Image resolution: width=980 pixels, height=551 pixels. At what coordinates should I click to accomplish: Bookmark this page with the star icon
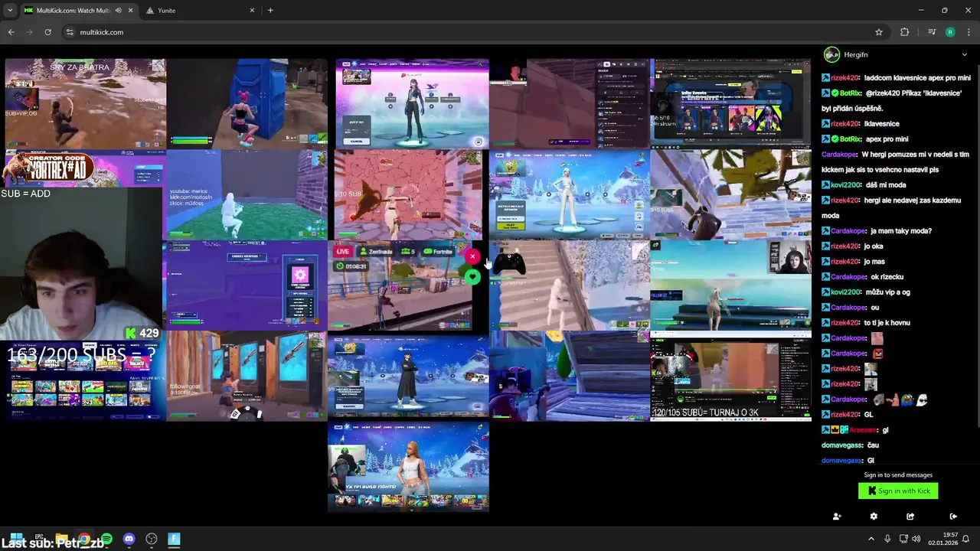879,32
